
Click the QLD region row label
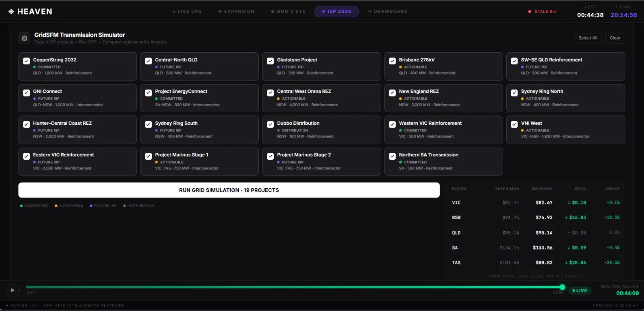(456, 233)
